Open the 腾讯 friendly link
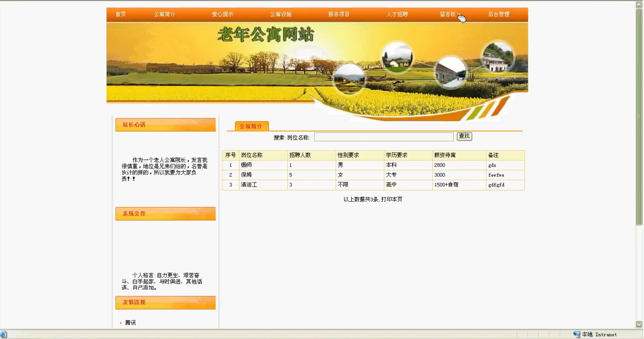This screenshot has height=339, width=644. (130, 323)
